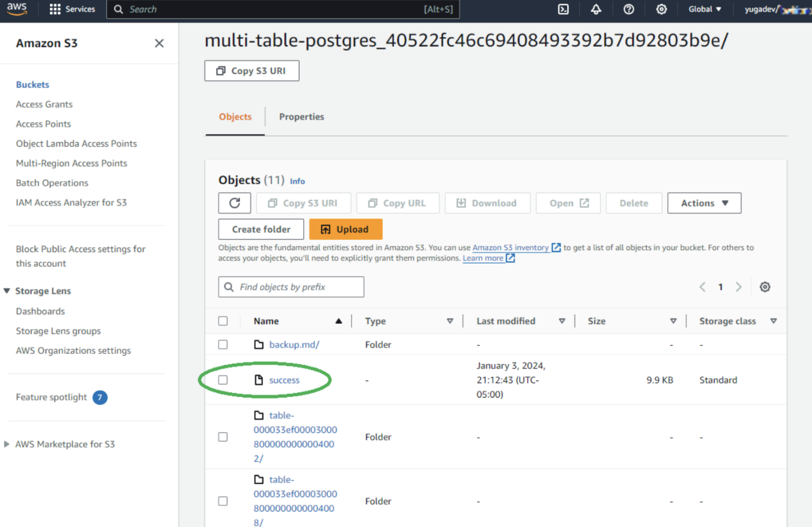Open the backup.md folder icon
Image resolution: width=812 pixels, height=527 pixels.
[x=259, y=344]
